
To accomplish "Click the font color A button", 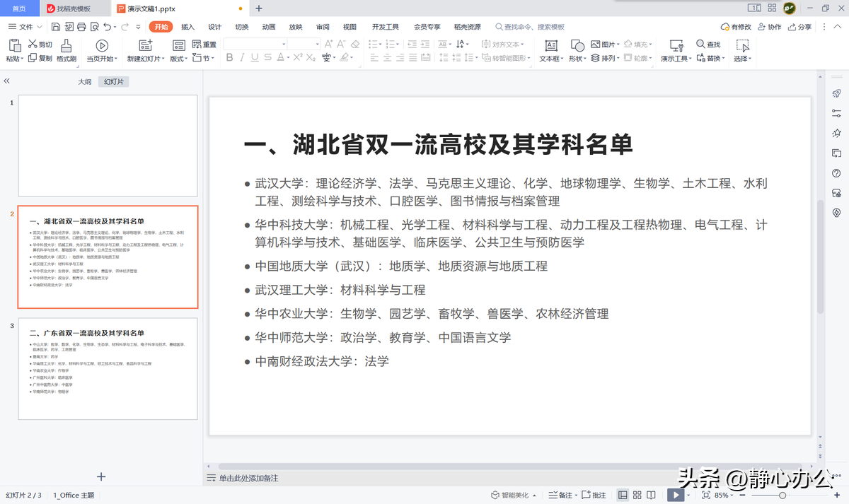I will [282, 57].
